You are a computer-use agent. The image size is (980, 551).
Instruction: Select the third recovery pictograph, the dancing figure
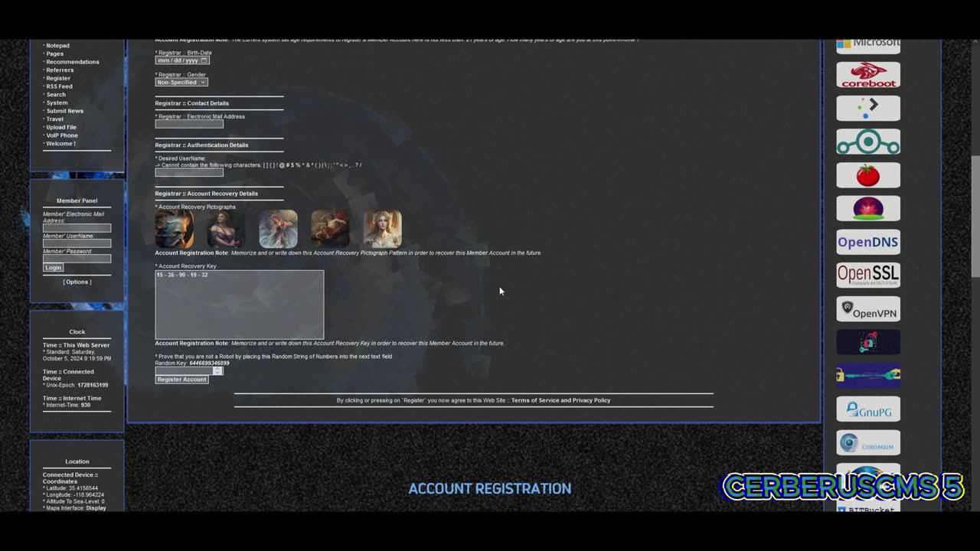pos(278,229)
